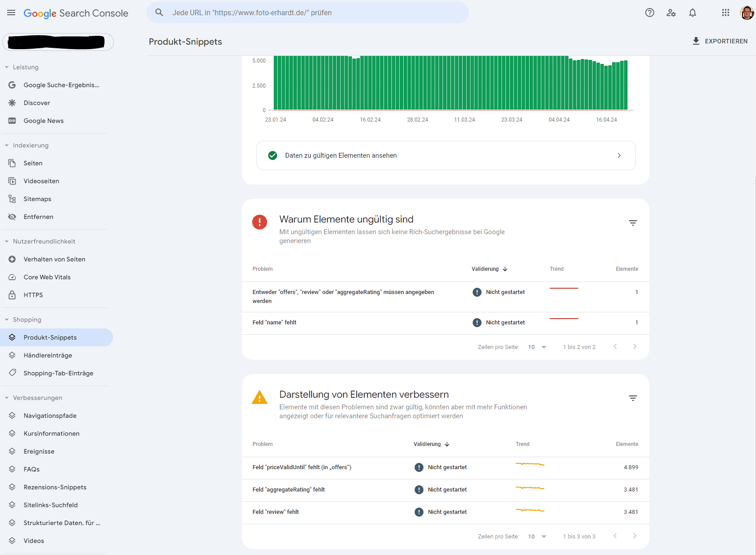Go to next page in improvements table

click(x=635, y=536)
